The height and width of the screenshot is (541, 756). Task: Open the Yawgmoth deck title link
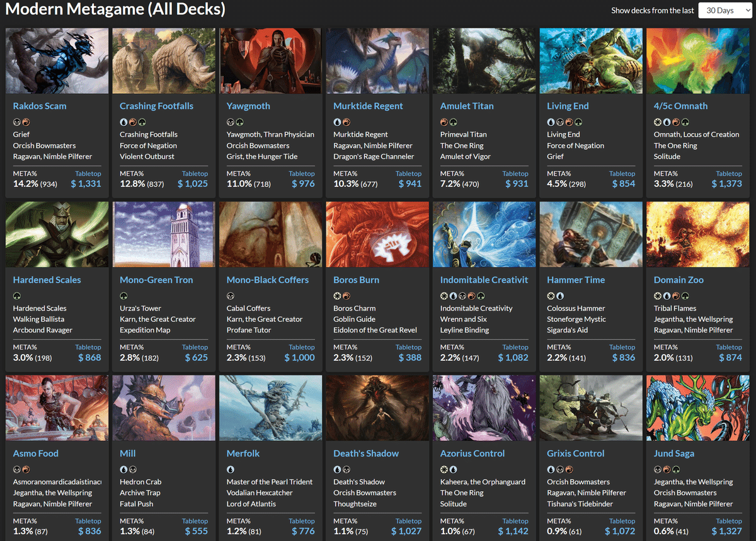point(248,106)
